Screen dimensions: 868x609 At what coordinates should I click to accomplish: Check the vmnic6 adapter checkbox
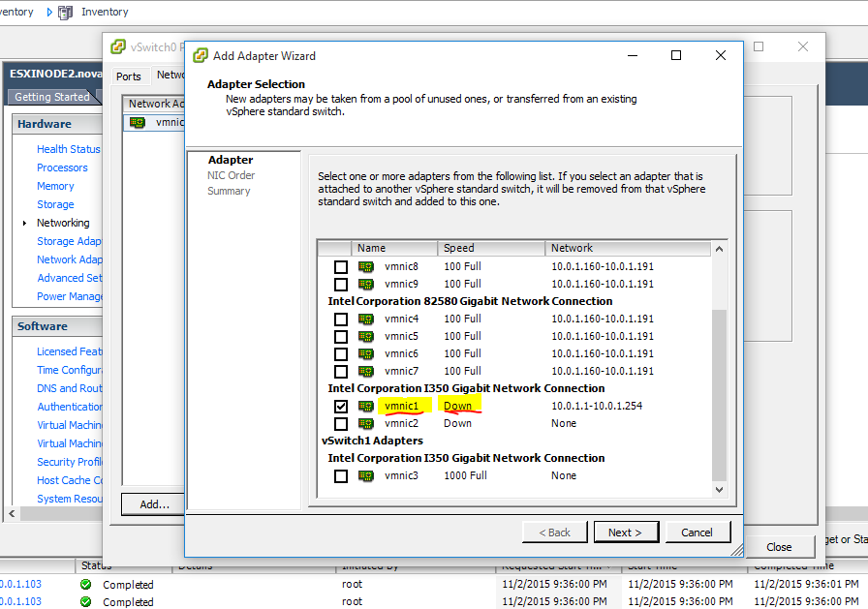341,354
